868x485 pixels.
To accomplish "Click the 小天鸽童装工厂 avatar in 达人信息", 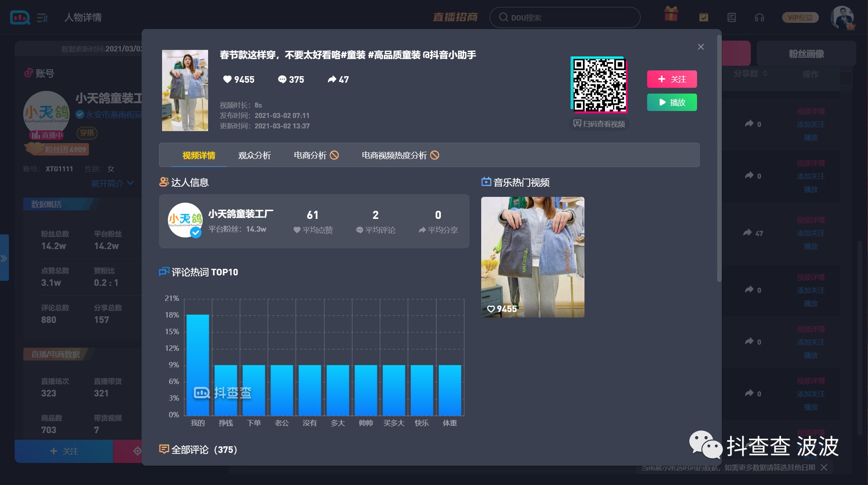I will 185,220.
